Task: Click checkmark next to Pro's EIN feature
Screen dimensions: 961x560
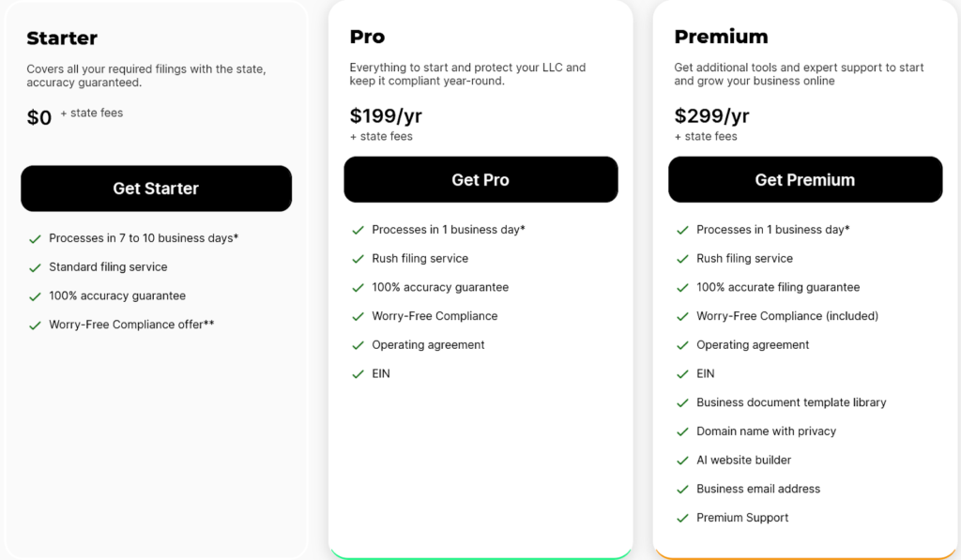Action: pyautogui.click(x=358, y=374)
